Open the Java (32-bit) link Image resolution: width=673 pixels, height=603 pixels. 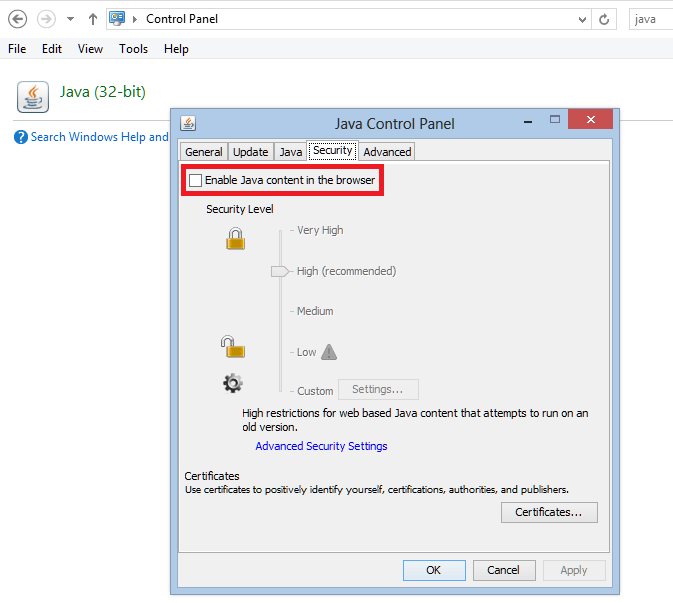click(103, 92)
